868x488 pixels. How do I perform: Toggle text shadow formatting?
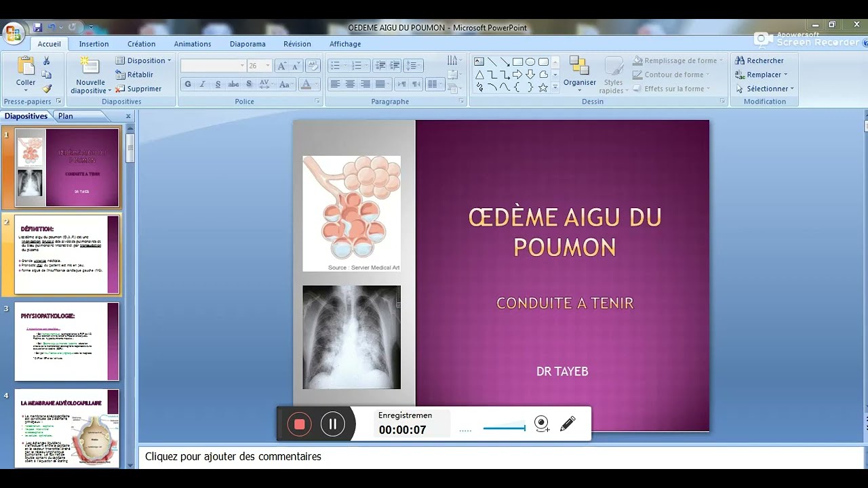click(249, 84)
